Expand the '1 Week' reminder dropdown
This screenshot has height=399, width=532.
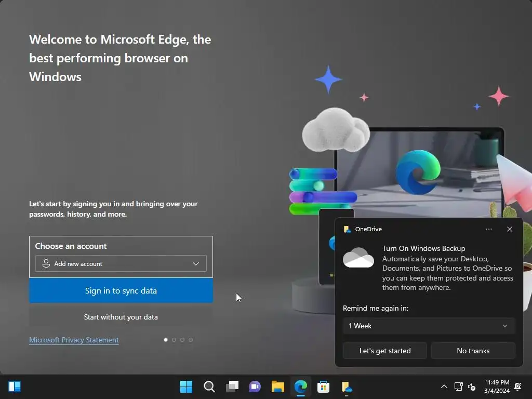(x=429, y=326)
